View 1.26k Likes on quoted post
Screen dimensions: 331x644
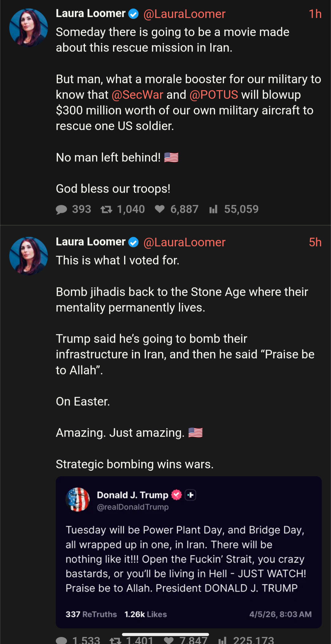click(146, 614)
